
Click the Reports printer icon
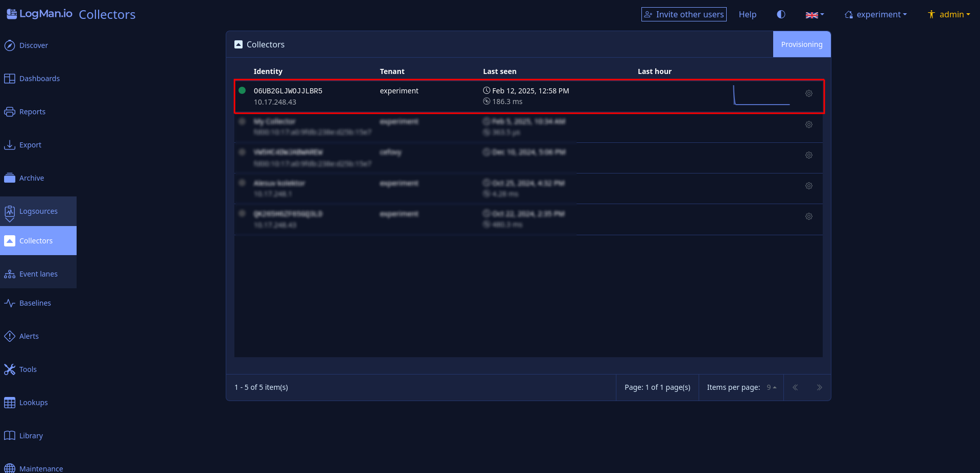pos(10,112)
